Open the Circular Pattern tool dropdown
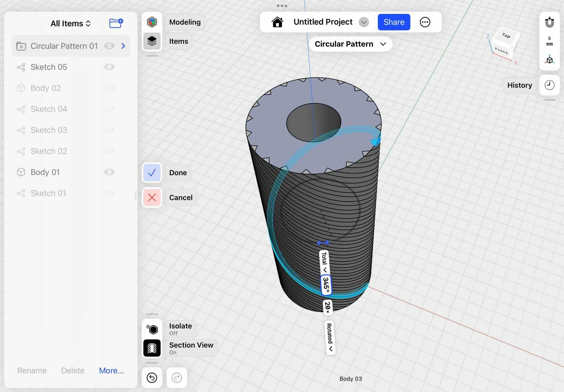Viewport: 564px width, 392px height. [x=350, y=44]
